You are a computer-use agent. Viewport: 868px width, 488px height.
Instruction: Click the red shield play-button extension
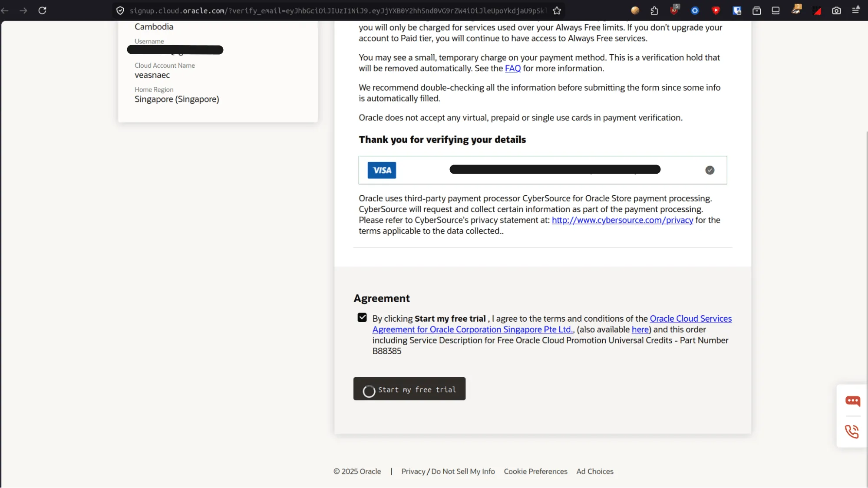point(716,10)
